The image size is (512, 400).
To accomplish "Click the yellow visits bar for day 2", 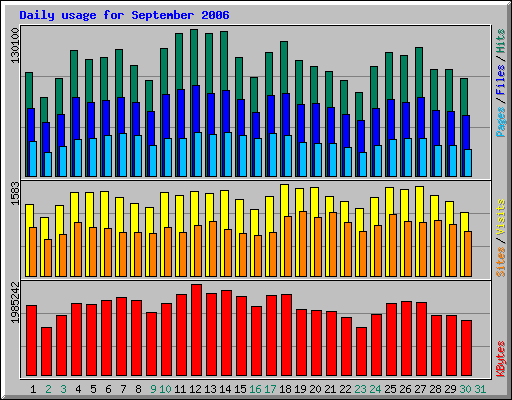I will (44, 229).
